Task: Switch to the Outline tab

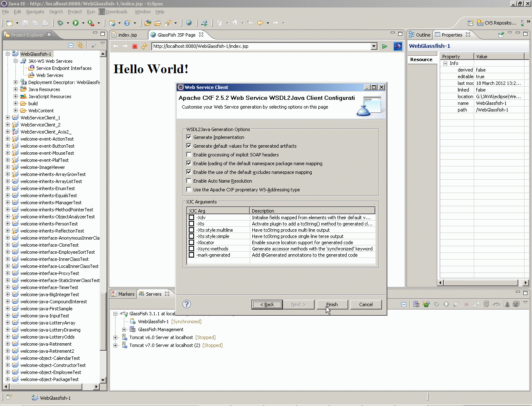Action: point(420,35)
